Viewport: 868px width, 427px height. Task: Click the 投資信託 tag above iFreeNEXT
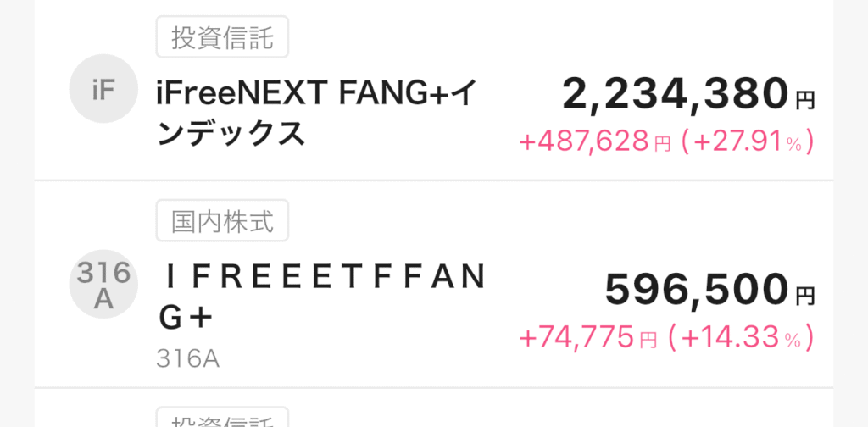(223, 40)
